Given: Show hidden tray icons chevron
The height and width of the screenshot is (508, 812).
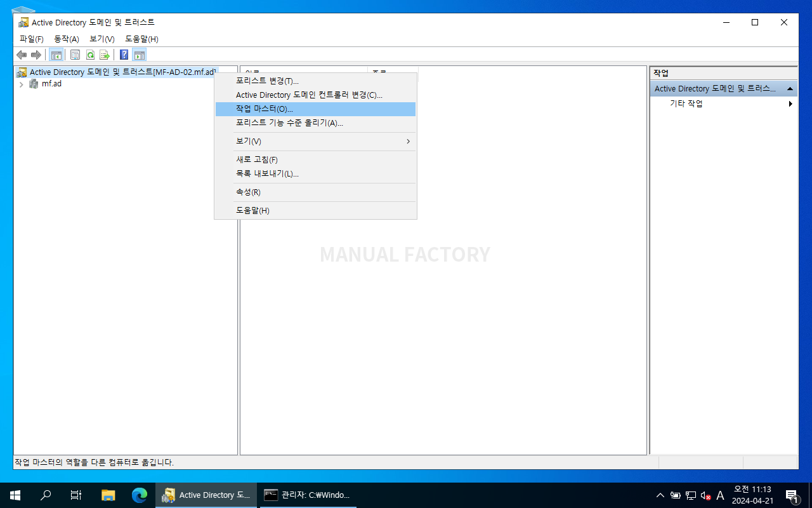Looking at the screenshot, I should pyautogui.click(x=660, y=495).
